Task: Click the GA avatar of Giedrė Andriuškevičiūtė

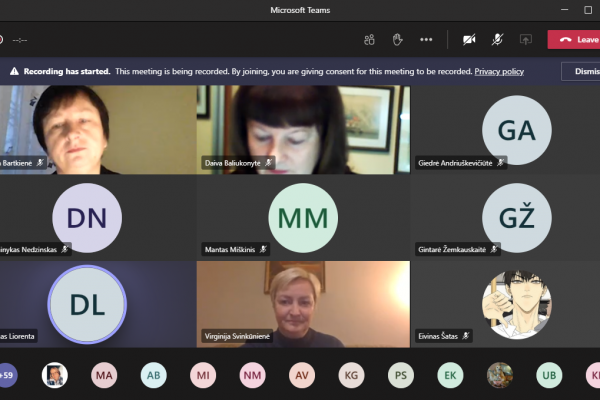Action: (x=517, y=130)
